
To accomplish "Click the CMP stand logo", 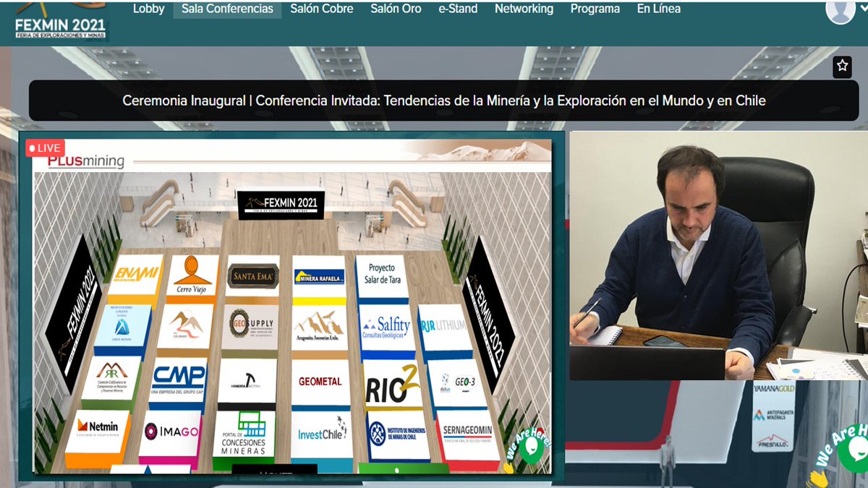I will pos(179,378).
